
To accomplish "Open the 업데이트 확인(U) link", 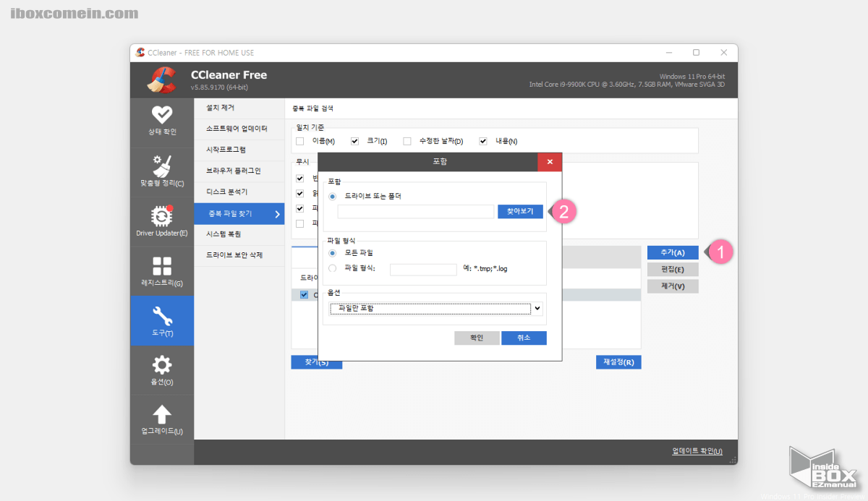I will coord(697,450).
